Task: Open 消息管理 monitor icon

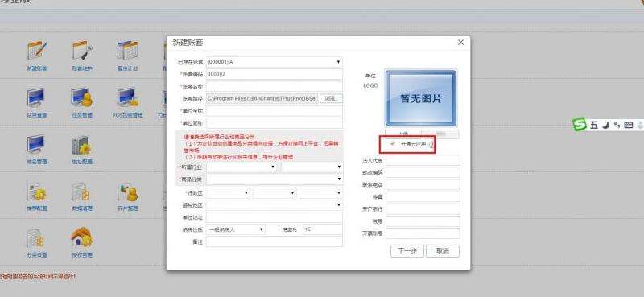Action: (37, 145)
